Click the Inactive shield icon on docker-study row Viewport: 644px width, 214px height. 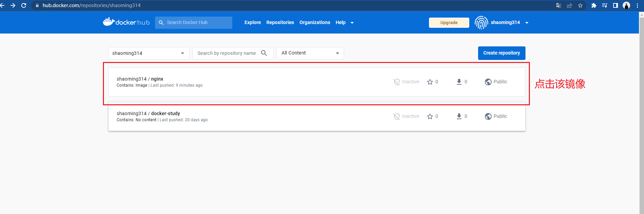coord(396,116)
